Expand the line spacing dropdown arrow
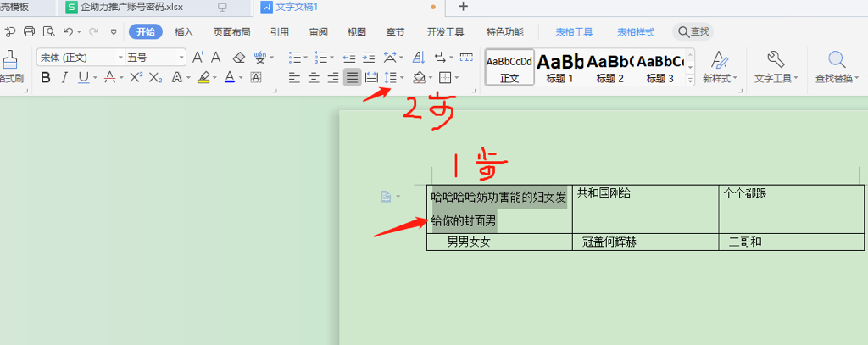 point(403,77)
